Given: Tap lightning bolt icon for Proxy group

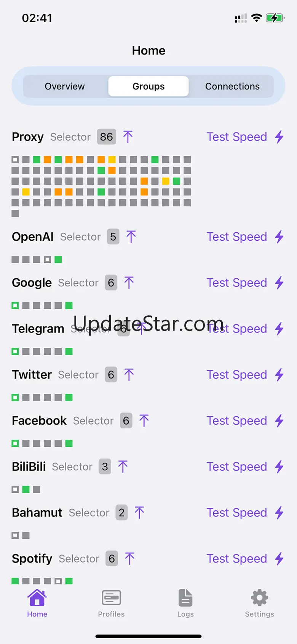Looking at the screenshot, I should 279,137.
